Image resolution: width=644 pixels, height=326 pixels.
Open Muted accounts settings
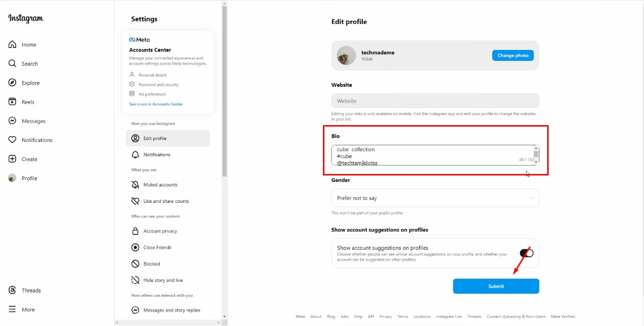coord(163,185)
